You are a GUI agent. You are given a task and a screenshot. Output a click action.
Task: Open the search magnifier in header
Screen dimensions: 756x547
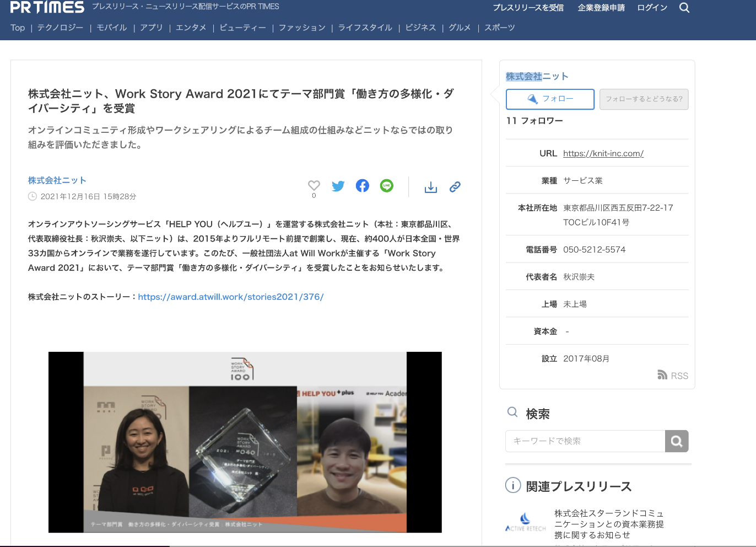[684, 8]
